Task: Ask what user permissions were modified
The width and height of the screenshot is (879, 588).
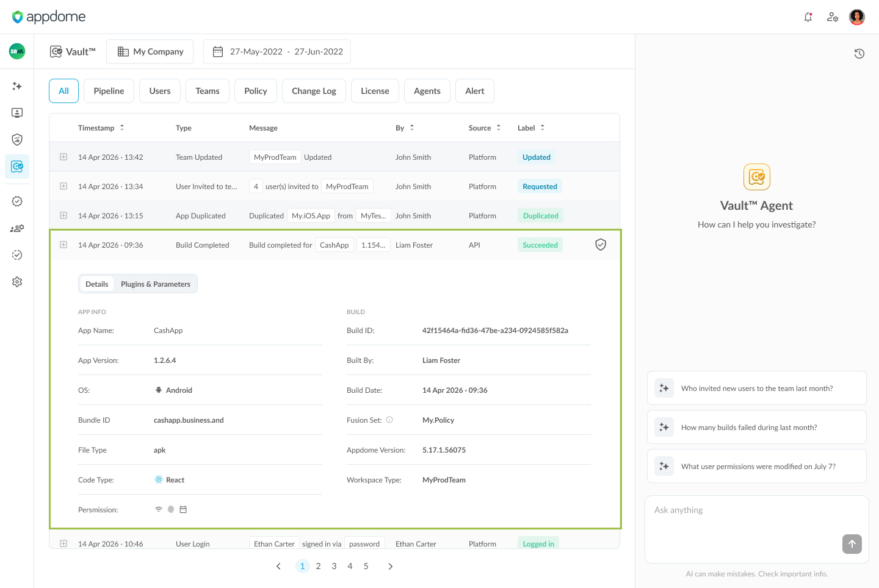Action: [757, 466]
